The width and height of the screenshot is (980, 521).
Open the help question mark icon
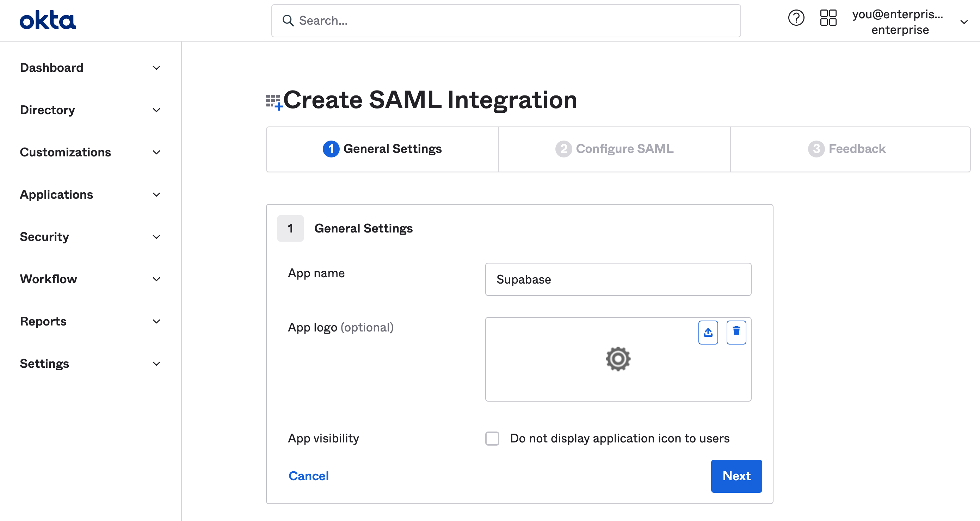797,18
